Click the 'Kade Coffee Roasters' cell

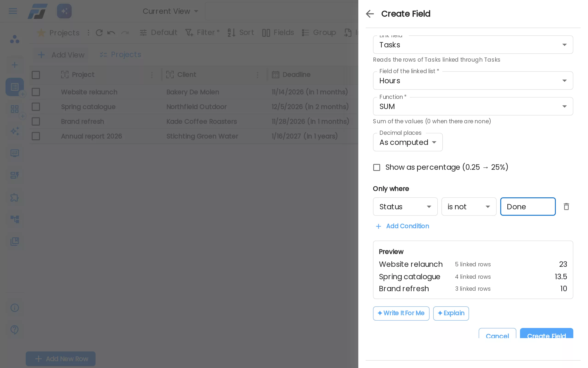click(x=201, y=121)
